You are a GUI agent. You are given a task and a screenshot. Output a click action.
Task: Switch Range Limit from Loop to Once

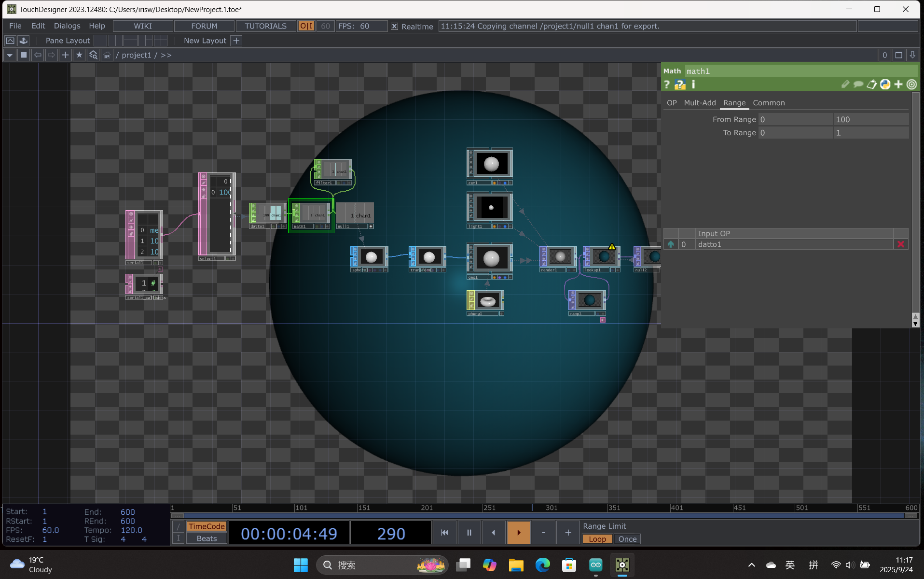point(627,539)
